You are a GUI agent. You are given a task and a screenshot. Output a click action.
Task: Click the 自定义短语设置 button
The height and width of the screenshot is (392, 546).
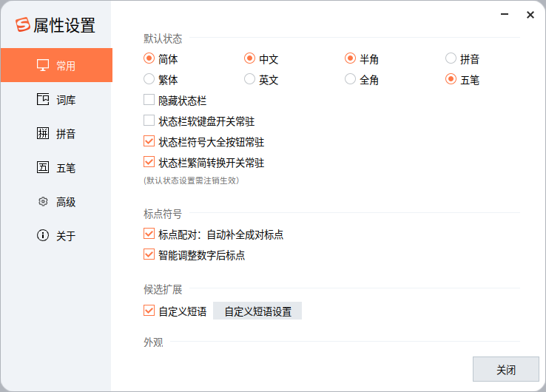click(x=257, y=311)
